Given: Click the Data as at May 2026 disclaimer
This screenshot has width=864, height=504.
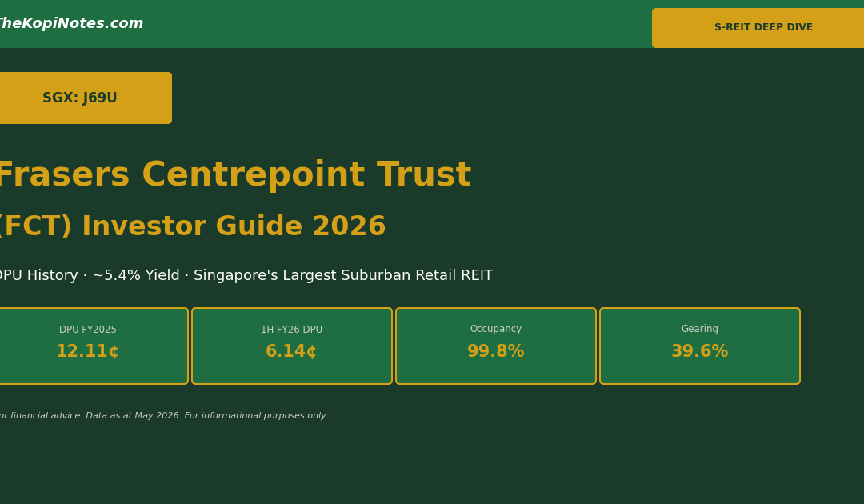Looking at the screenshot, I should [134, 416].
